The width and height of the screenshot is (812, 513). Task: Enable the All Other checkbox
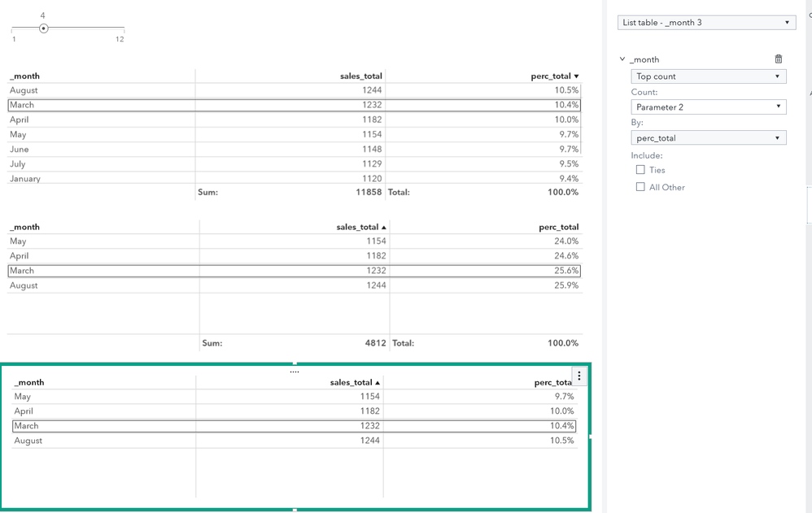[x=640, y=187]
